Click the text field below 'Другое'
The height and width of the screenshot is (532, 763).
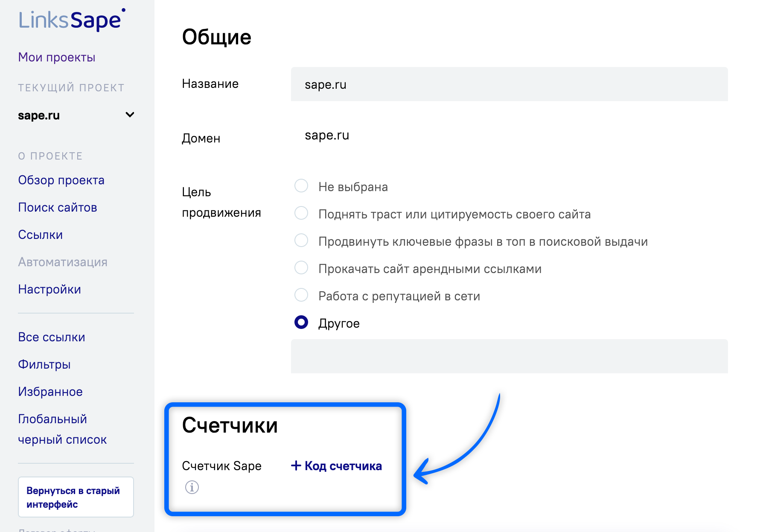(510, 356)
